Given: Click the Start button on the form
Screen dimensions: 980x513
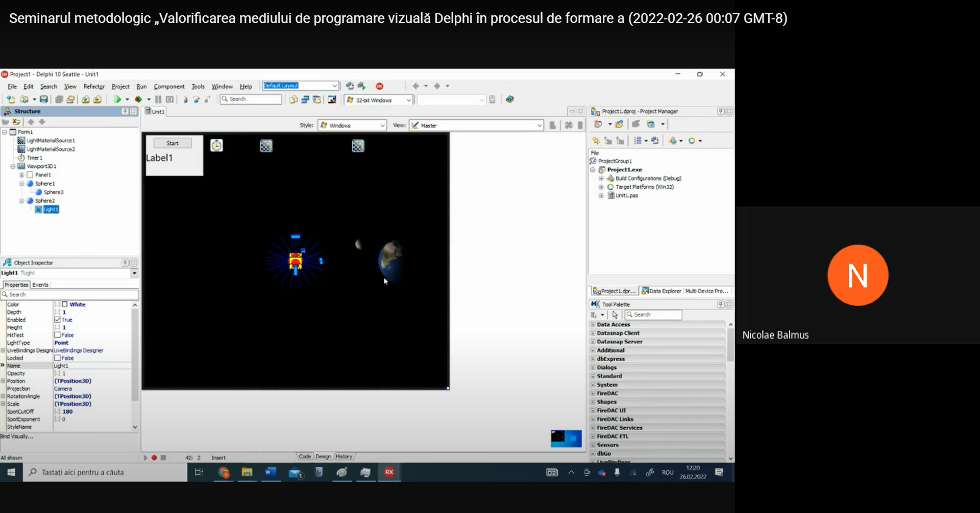Looking at the screenshot, I should (173, 143).
